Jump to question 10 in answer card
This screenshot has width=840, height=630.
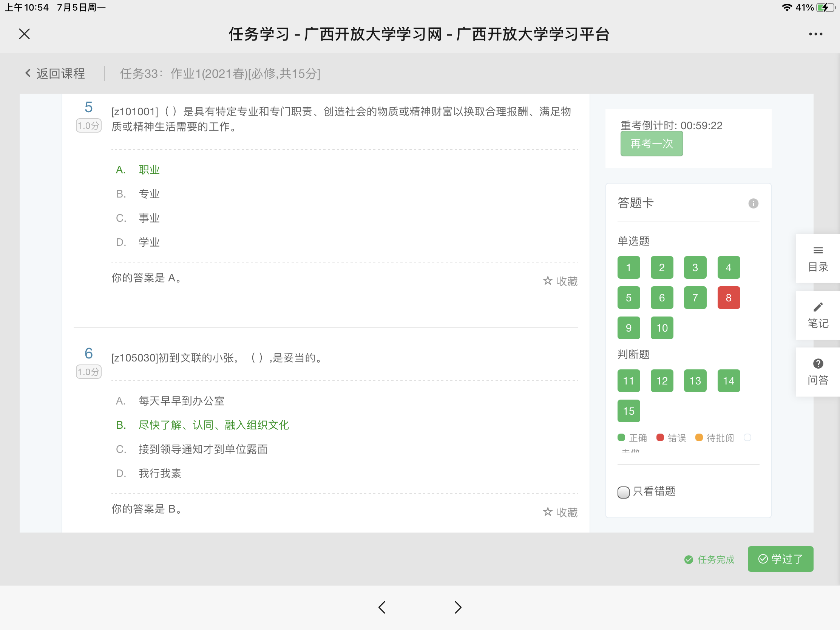click(661, 328)
